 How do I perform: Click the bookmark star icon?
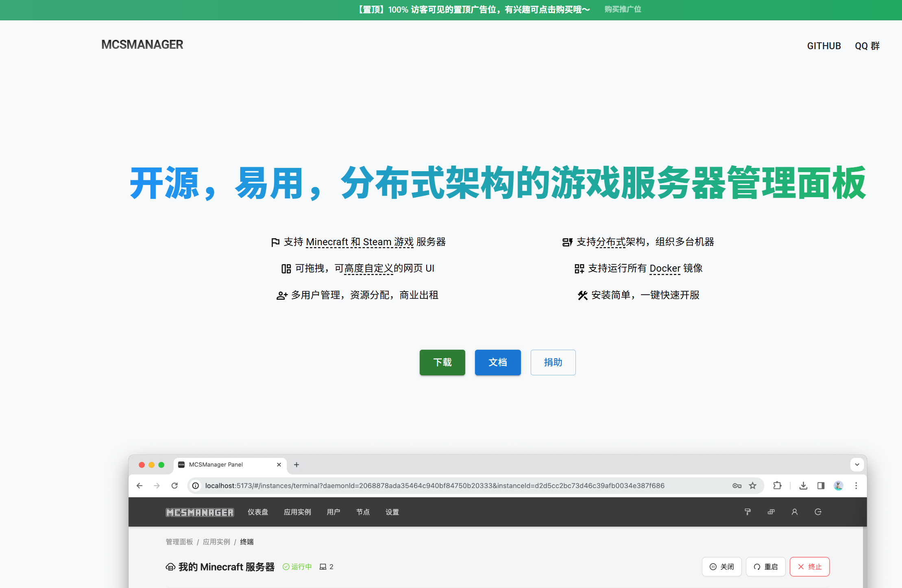point(753,486)
